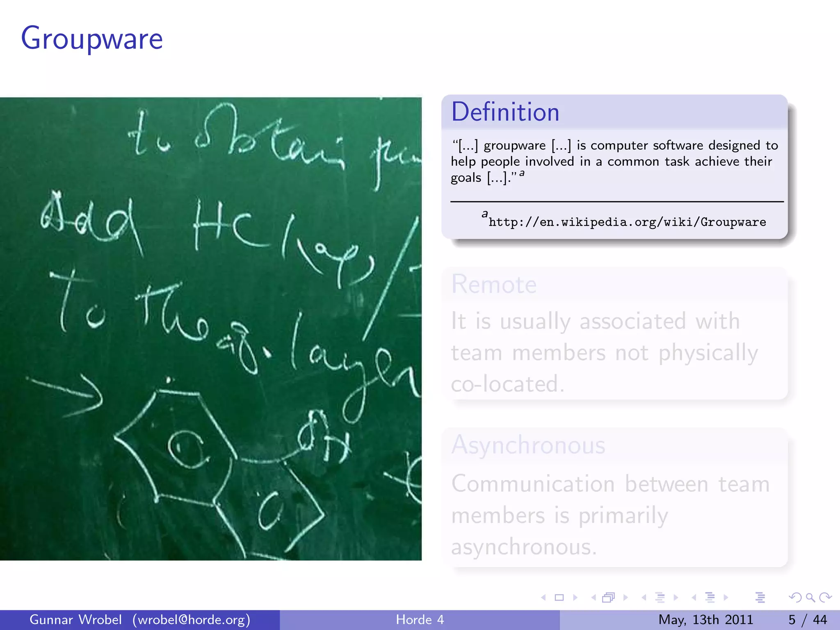Click the Groupware slide title

click(92, 39)
